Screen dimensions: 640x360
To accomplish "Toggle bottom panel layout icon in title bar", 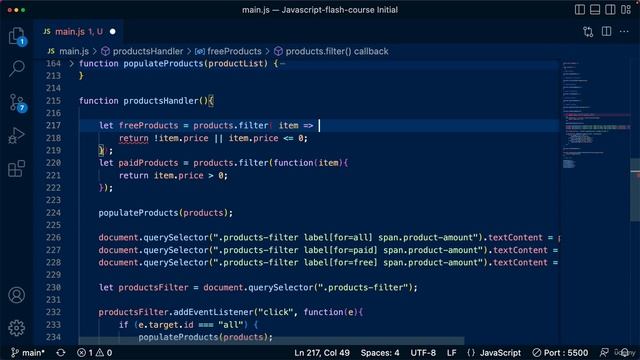I will [x=595, y=10].
